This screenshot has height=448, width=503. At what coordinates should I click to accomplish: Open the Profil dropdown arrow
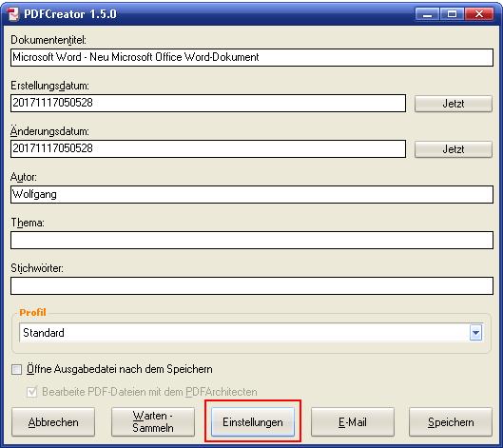click(475, 333)
